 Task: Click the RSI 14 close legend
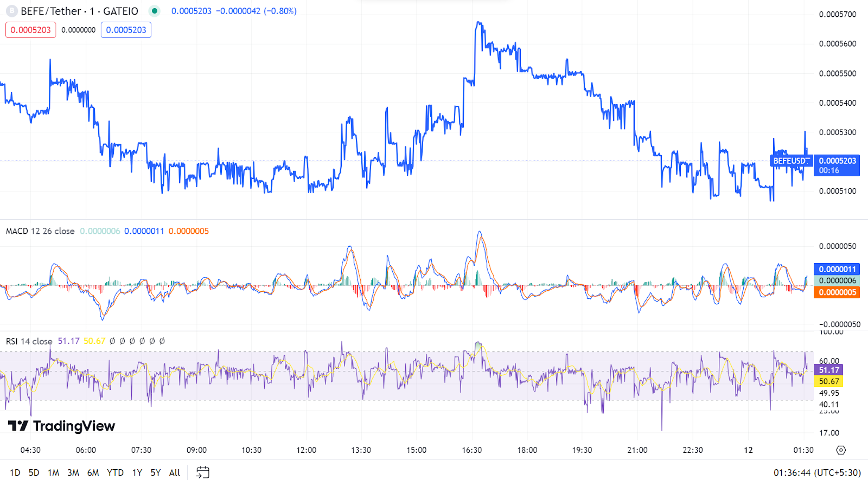29,341
